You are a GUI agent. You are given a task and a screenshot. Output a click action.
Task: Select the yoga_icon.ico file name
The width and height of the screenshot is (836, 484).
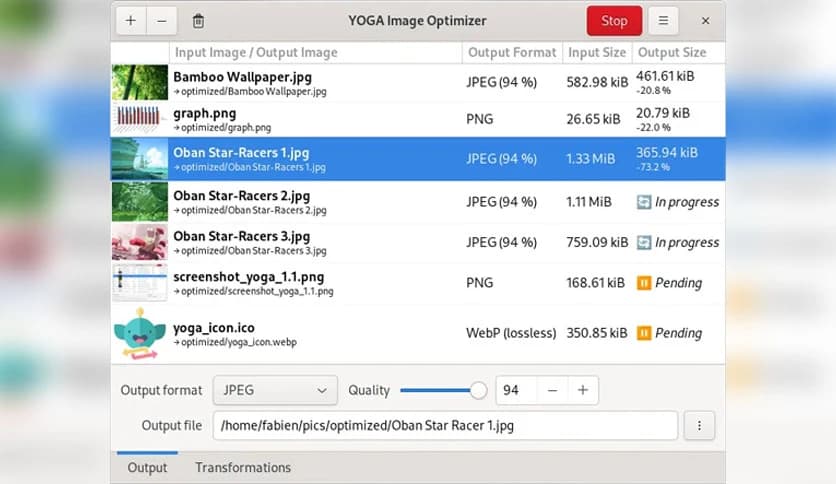tap(214, 327)
